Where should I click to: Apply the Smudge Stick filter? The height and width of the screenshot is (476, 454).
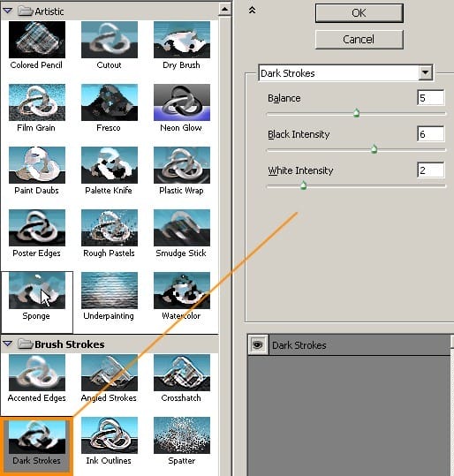click(x=182, y=228)
